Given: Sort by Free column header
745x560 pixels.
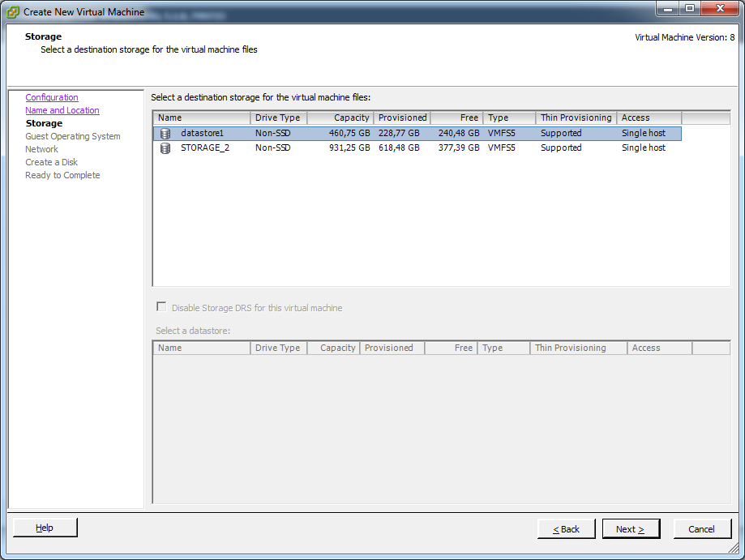Looking at the screenshot, I should [x=457, y=118].
